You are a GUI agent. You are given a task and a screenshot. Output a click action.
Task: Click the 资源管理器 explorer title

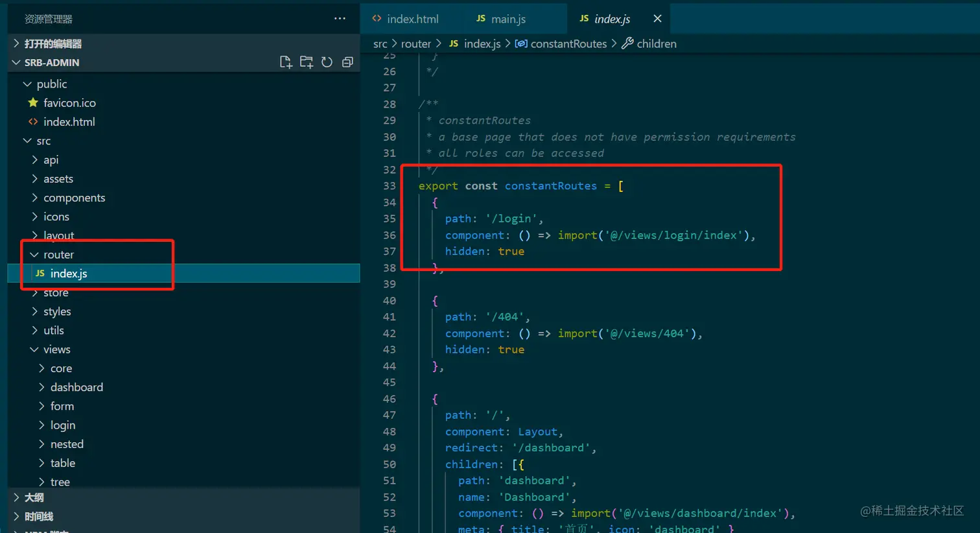tap(49, 19)
